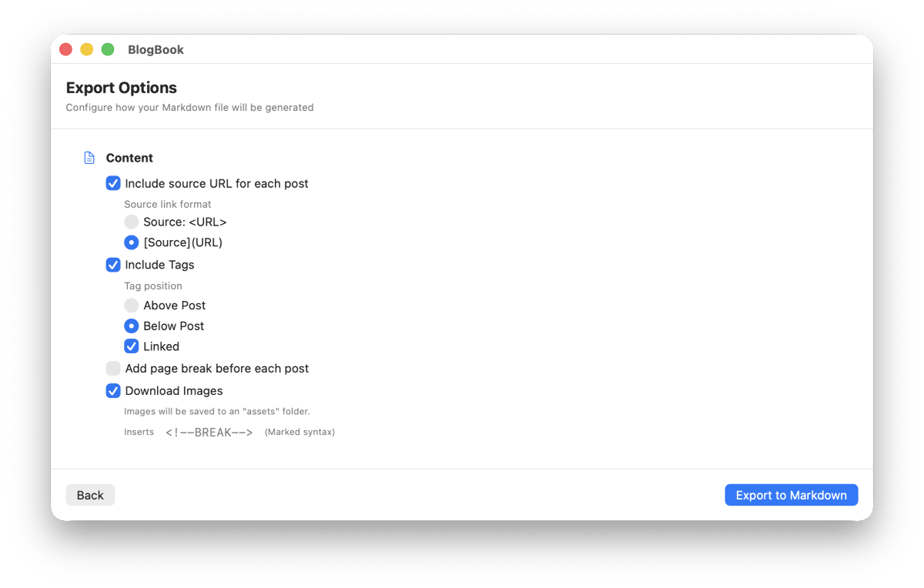This screenshot has width=924, height=588.
Task: Select the "[Source](URL)" link format
Action: tap(132, 242)
